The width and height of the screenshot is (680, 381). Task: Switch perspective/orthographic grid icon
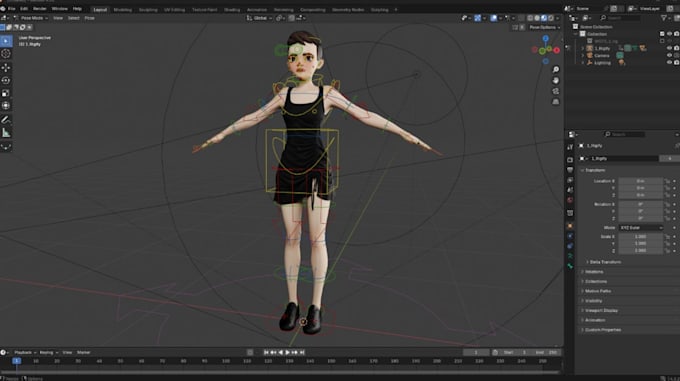556,102
